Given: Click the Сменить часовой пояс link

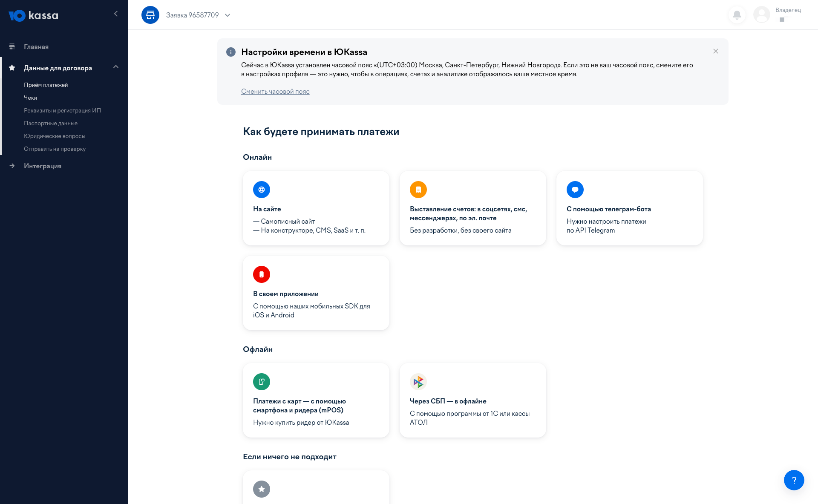Looking at the screenshot, I should tap(275, 92).
